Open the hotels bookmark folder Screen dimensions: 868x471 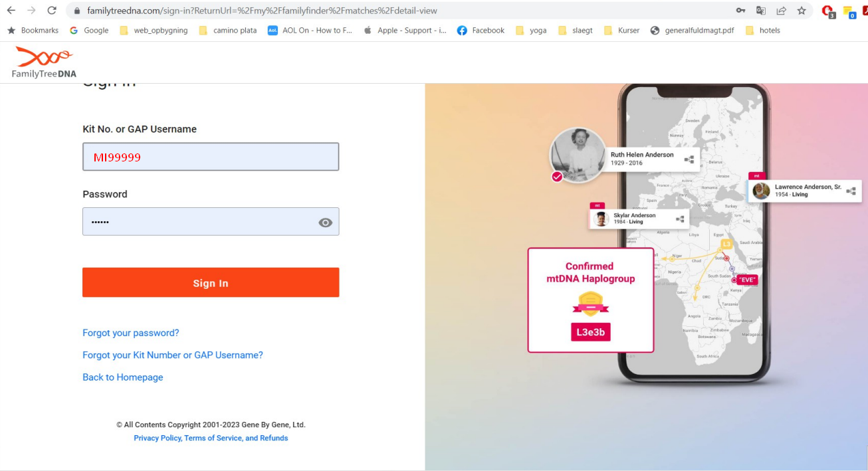(x=763, y=31)
